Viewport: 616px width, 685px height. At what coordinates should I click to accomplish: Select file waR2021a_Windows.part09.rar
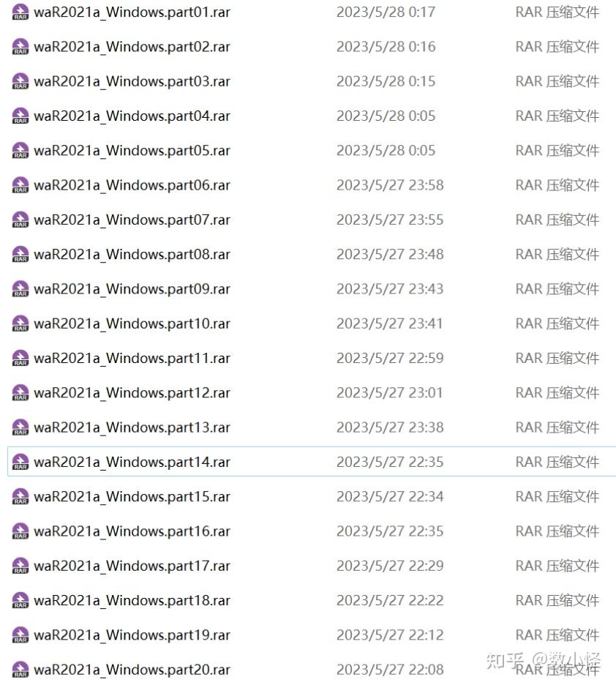[x=132, y=289]
